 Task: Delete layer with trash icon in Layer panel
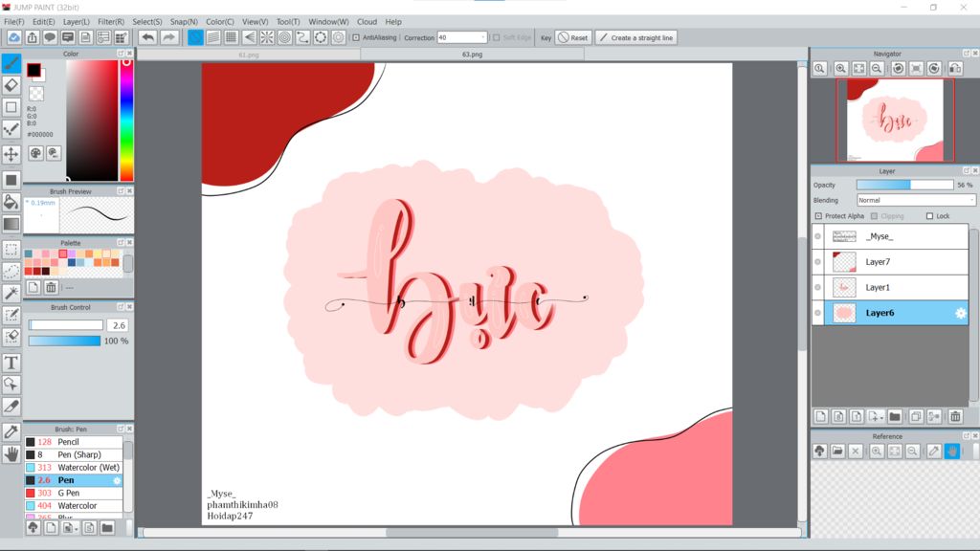click(x=955, y=417)
